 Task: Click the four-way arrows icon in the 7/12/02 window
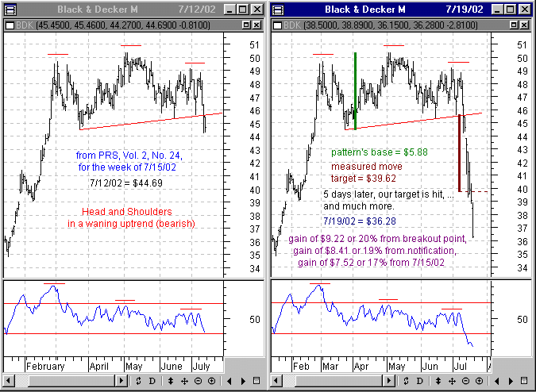pos(184,381)
